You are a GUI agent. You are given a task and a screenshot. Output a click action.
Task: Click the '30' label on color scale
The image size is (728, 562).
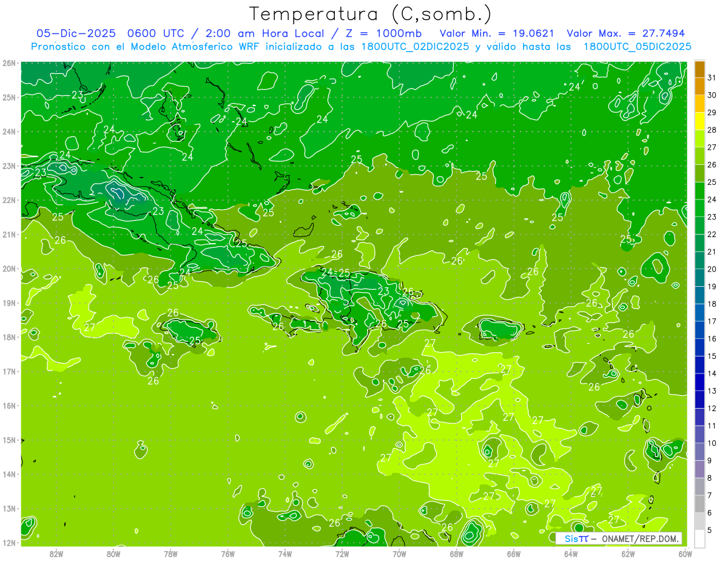pyautogui.click(x=712, y=95)
